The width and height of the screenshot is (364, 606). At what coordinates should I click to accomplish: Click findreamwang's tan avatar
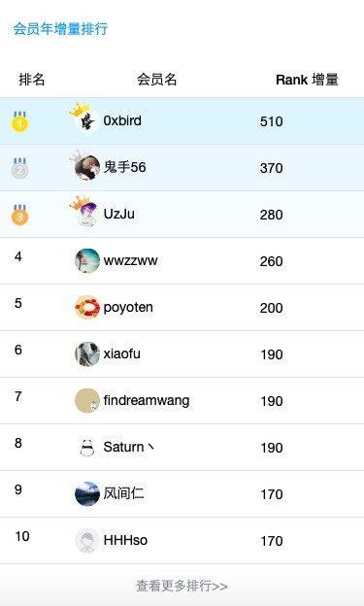(87, 401)
